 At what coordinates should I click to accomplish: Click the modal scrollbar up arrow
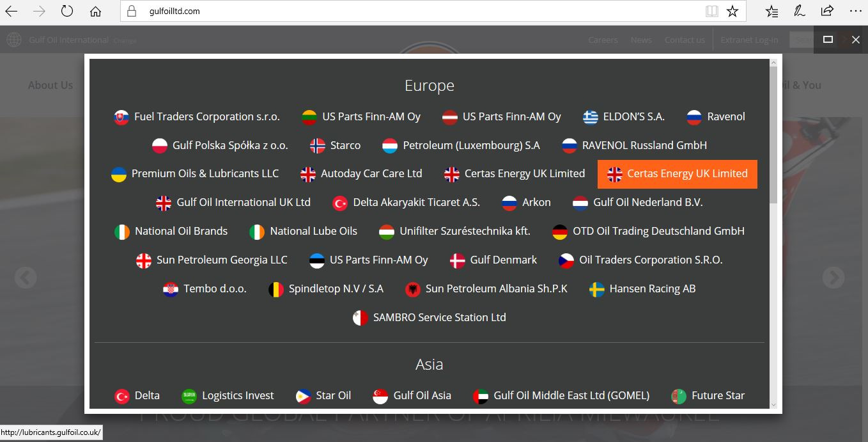click(x=773, y=63)
